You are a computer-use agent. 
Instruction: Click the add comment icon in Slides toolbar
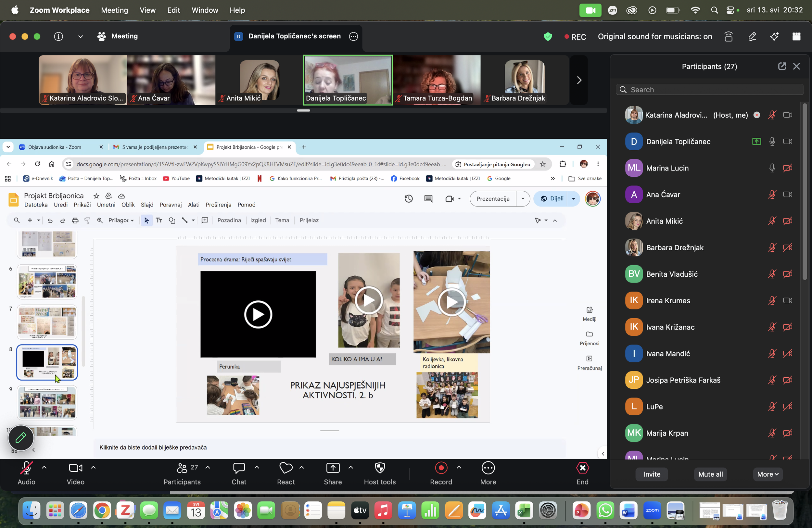coord(205,220)
